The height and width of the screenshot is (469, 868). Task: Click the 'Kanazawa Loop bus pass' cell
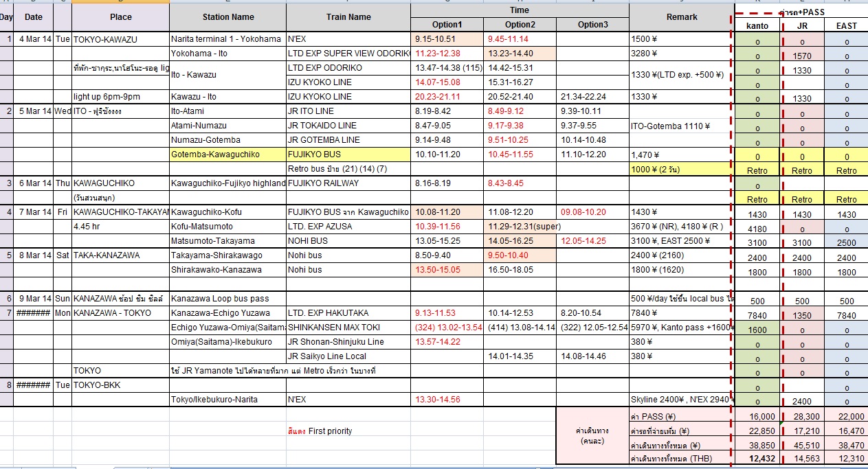(228, 299)
